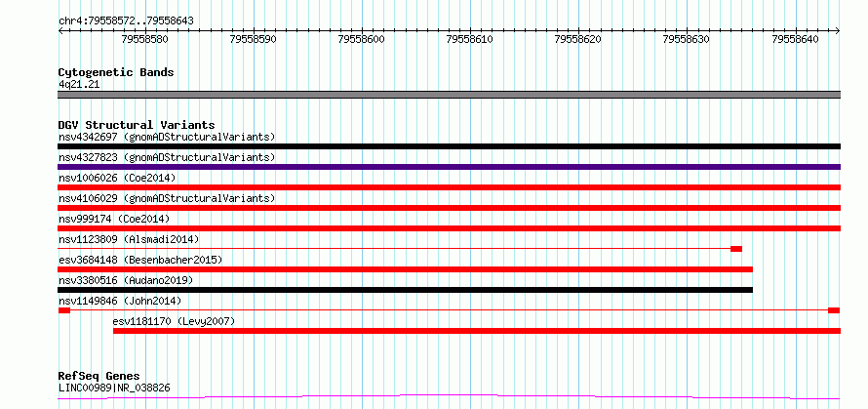Select the black nsv3380516 variant bar
The width and height of the screenshot is (868, 409).
[x=405, y=290]
